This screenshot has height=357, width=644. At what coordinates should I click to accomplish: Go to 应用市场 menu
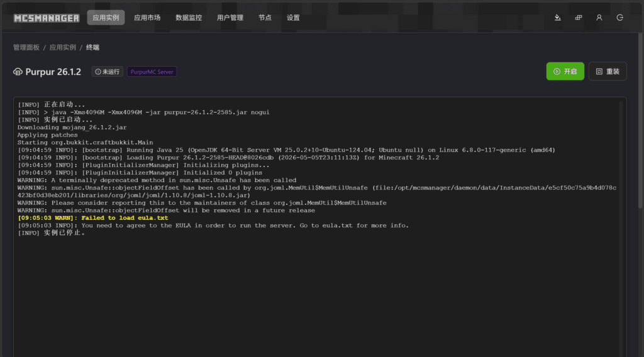tap(147, 18)
